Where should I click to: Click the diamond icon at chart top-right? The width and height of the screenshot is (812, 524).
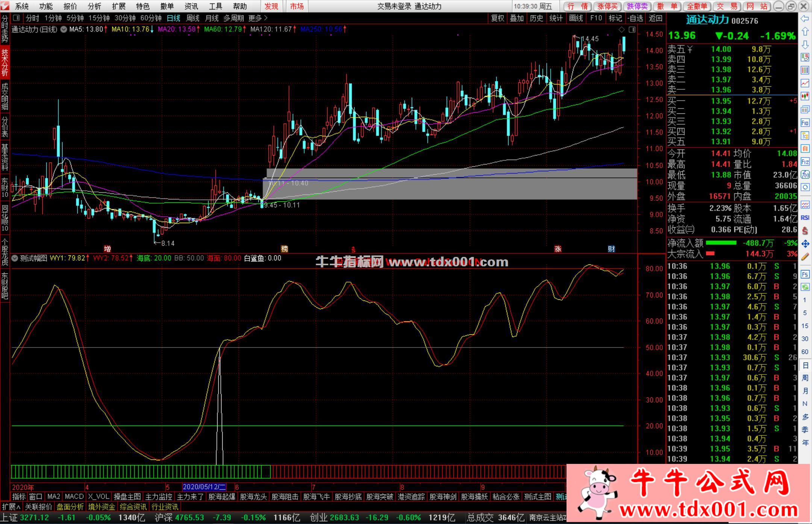pyautogui.click(x=621, y=29)
